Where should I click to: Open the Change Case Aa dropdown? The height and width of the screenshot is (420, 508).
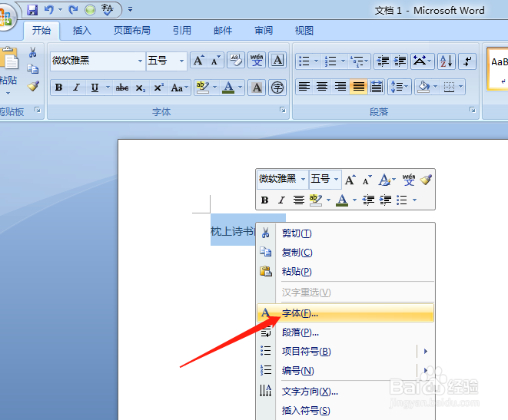(180, 88)
